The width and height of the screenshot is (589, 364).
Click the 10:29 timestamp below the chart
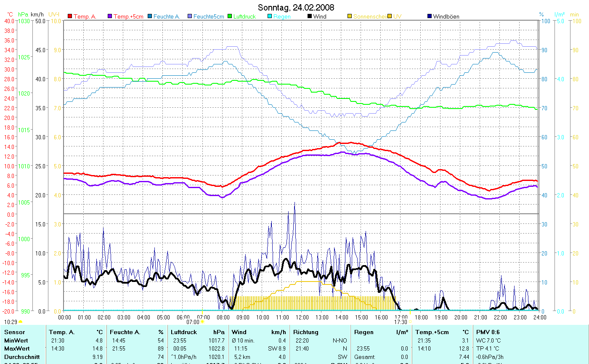click(11, 322)
